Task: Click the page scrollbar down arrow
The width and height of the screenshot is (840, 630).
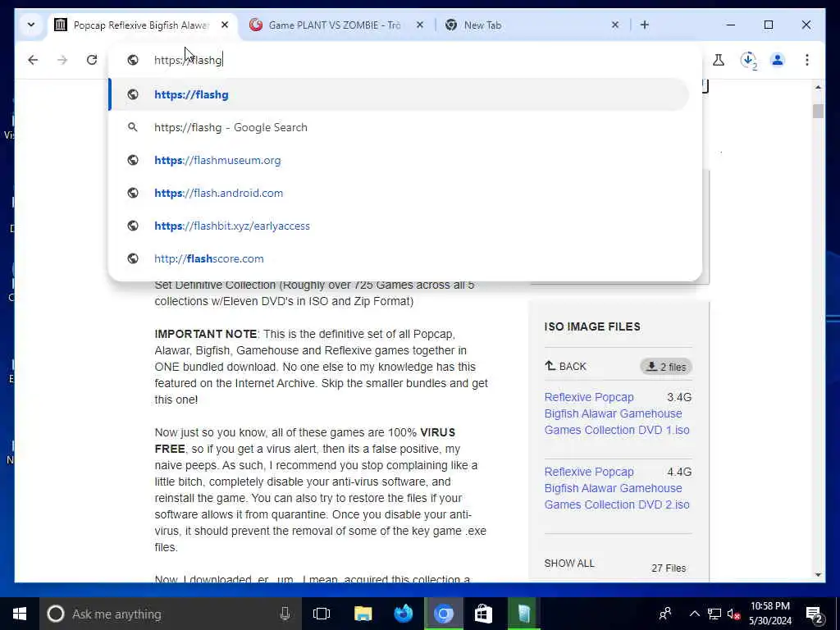Action: pos(818,575)
